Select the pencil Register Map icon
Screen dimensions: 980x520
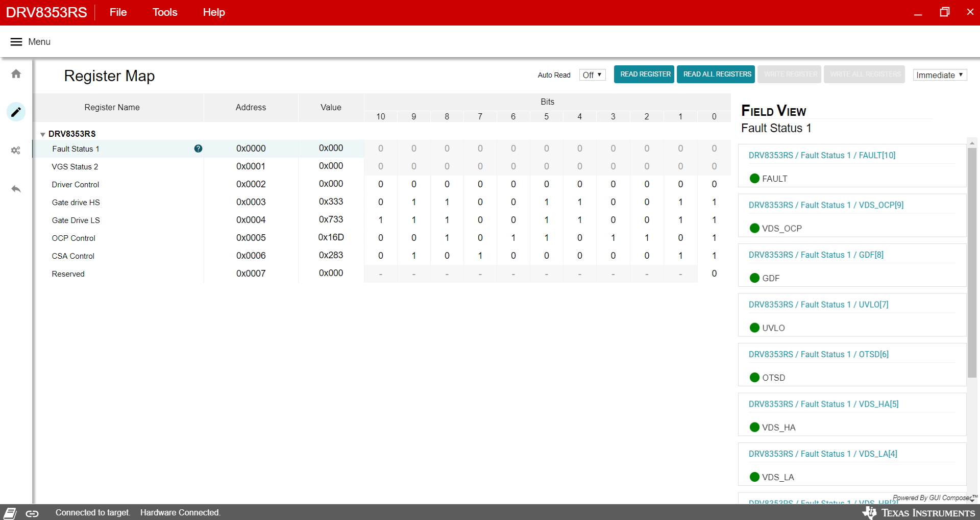pos(16,112)
